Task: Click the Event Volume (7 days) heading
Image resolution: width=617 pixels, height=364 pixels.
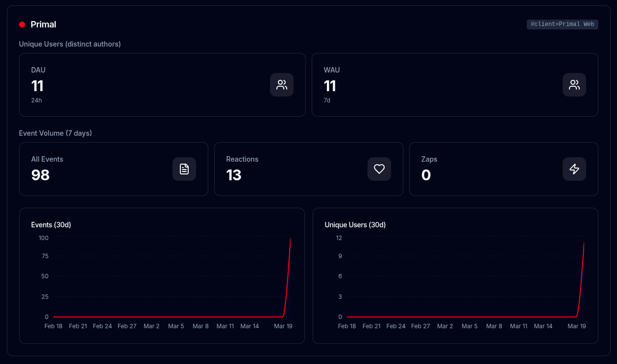Action: [x=55, y=133]
